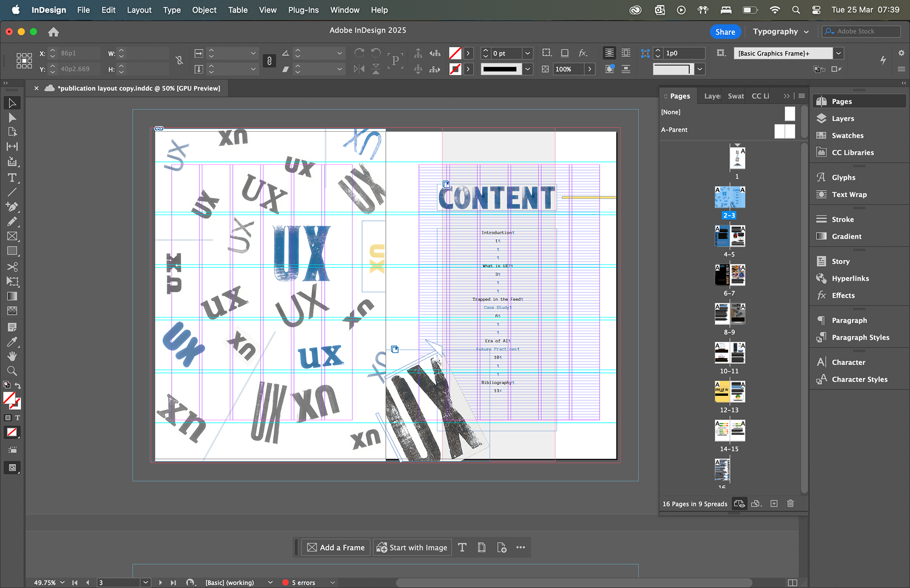Select A-Parent parent page row
Screen dimensions: 910x588
coord(728,130)
